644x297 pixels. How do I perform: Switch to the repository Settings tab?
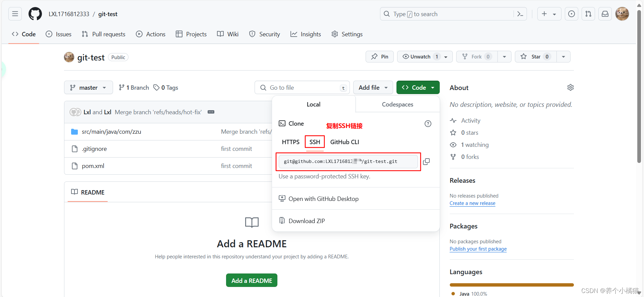(x=347, y=34)
